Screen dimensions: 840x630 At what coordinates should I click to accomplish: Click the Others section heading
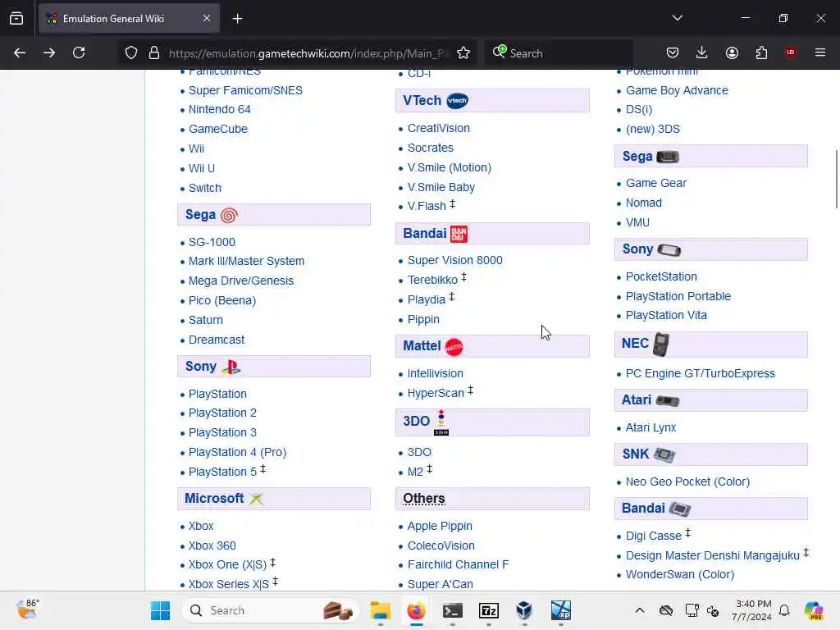tap(424, 498)
